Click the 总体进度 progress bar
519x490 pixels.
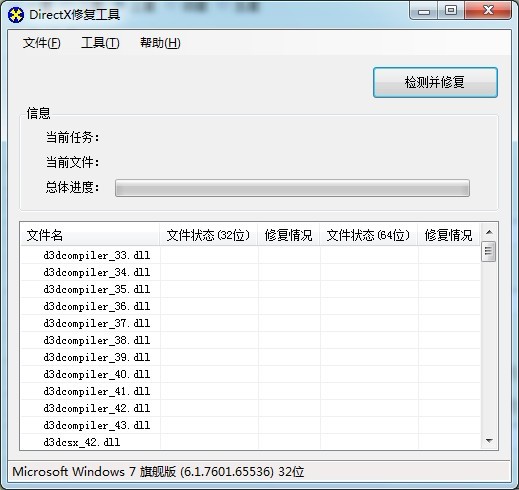(292, 188)
